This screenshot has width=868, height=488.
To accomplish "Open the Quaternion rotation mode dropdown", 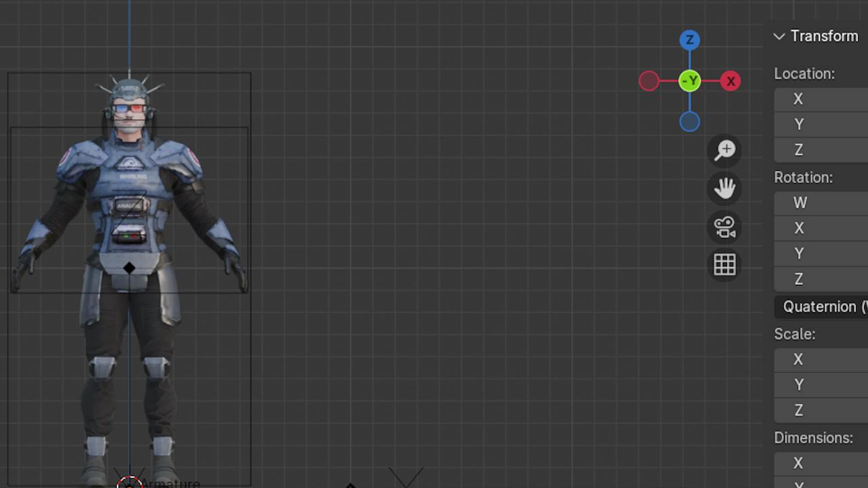I will point(821,307).
